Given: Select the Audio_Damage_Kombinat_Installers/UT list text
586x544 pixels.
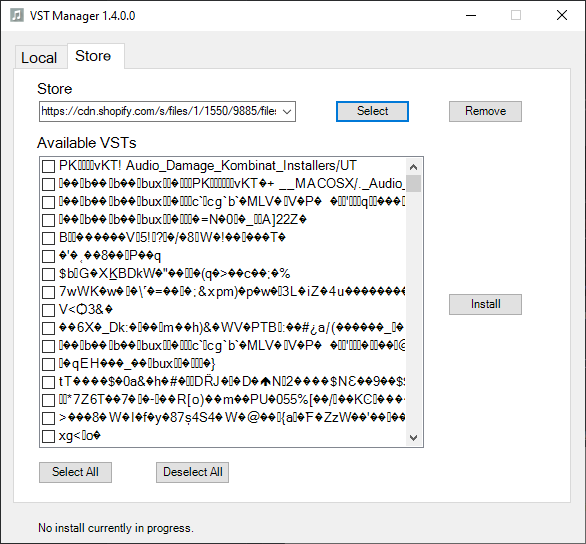Looking at the screenshot, I should (207, 166).
